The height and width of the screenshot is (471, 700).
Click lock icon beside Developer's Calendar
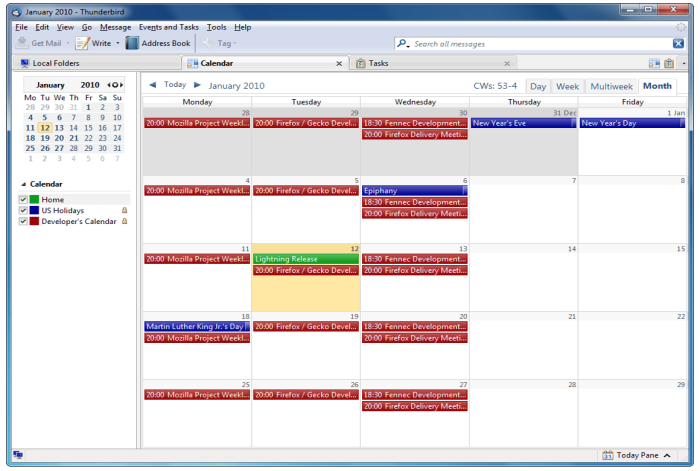click(125, 221)
